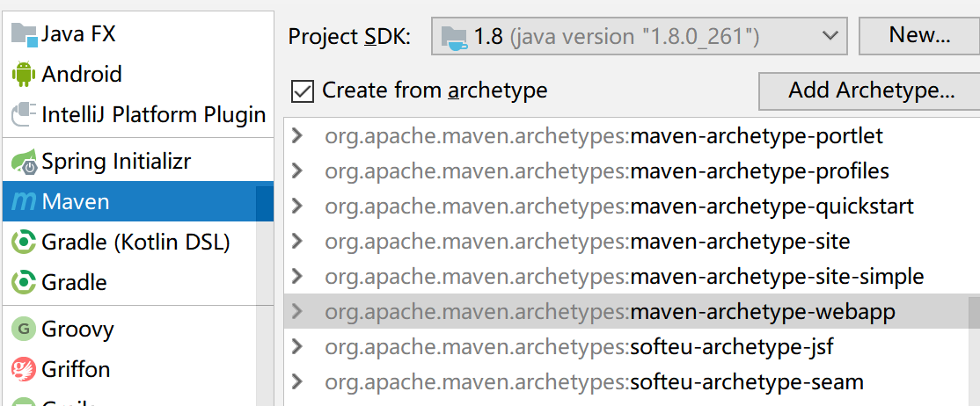Click the SDK folder icon in combo box
The height and width of the screenshot is (406, 980).
click(455, 36)
